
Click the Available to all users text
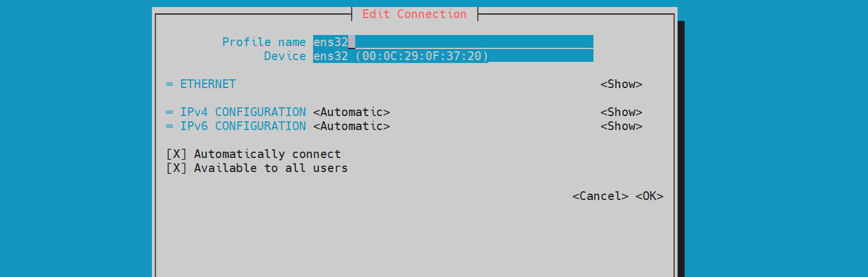(x=271, y=168)
